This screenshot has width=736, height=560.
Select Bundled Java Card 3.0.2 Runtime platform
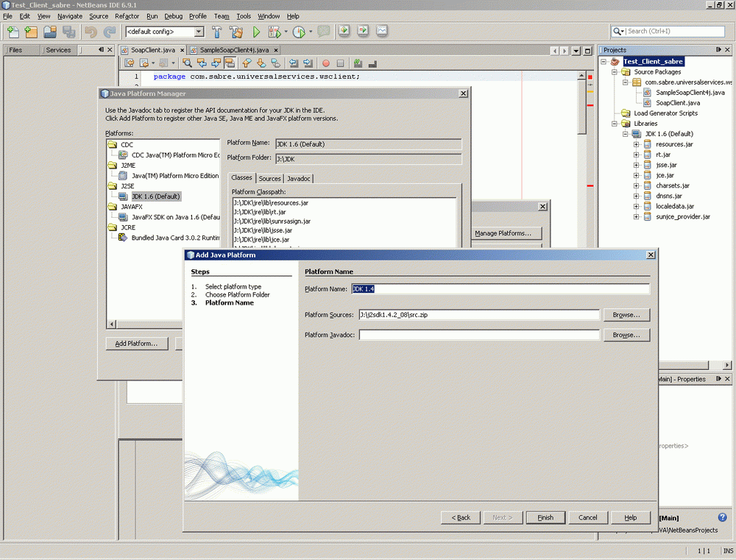click(175, 238)
